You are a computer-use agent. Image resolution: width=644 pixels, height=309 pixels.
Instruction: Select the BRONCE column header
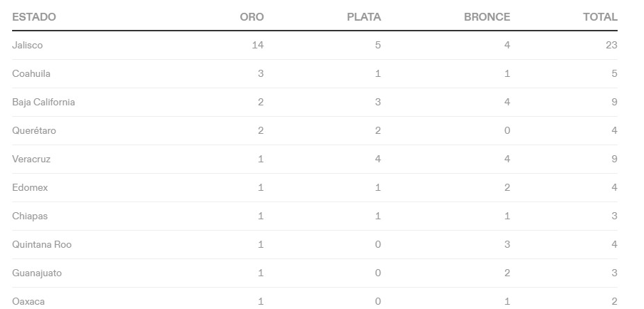pos(487,17)
